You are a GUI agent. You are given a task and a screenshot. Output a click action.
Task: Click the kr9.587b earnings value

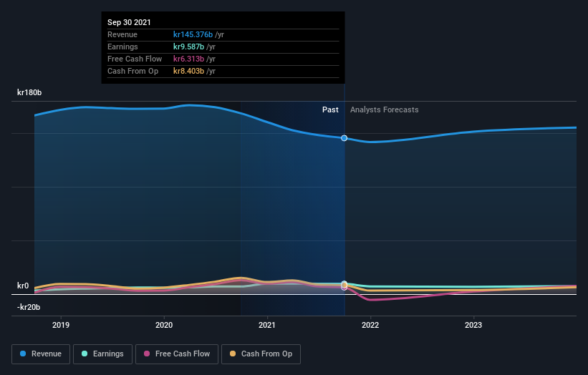(188, 47)
